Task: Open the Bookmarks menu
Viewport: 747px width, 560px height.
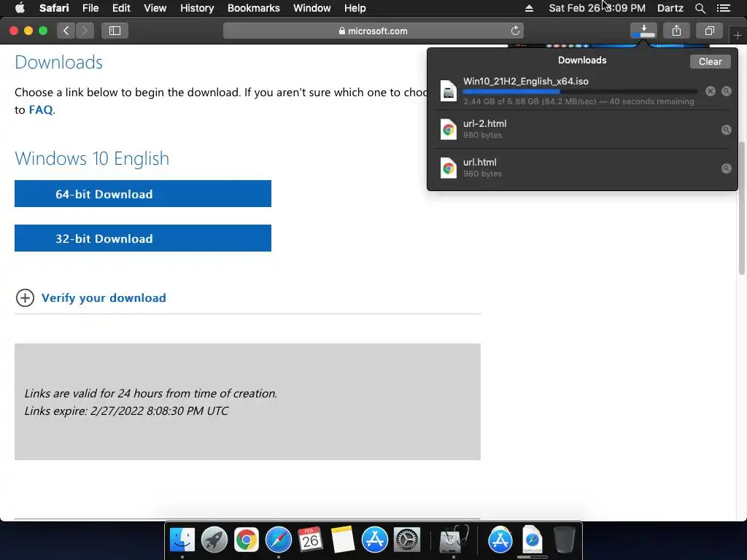Action: (253, 8)
